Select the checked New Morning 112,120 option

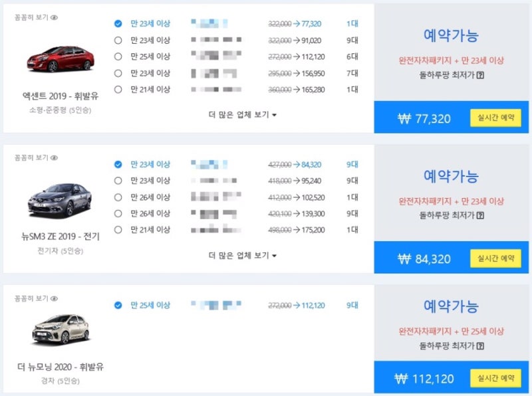[118, 306]
